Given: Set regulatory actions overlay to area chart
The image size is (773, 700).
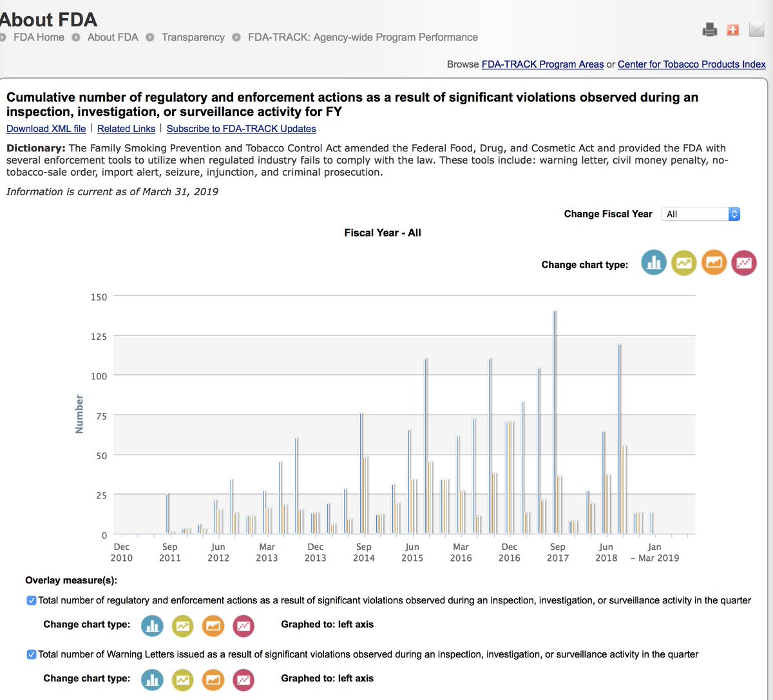Looking at the screenshot, I should tap(213, 625).
